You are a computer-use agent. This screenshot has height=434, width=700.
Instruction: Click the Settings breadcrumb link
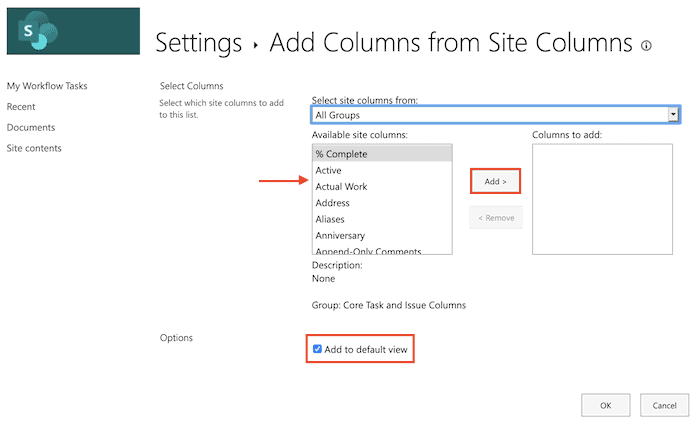199,43
